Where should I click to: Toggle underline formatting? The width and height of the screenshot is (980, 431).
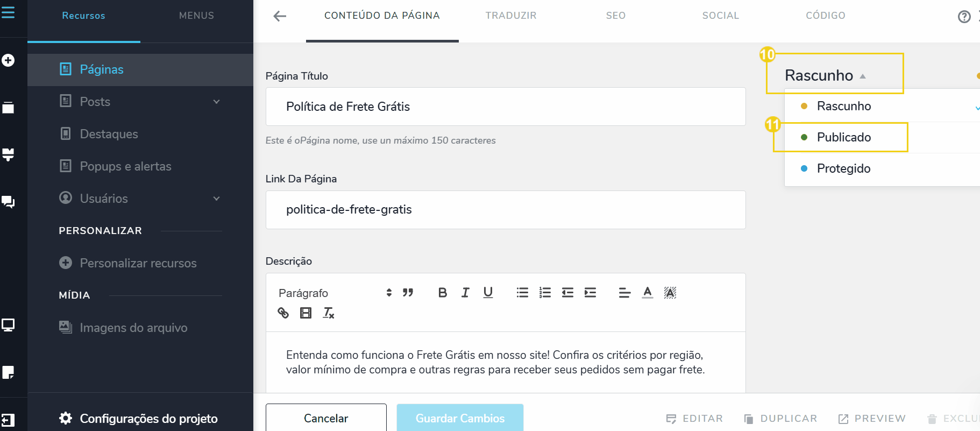coord(488,293)
